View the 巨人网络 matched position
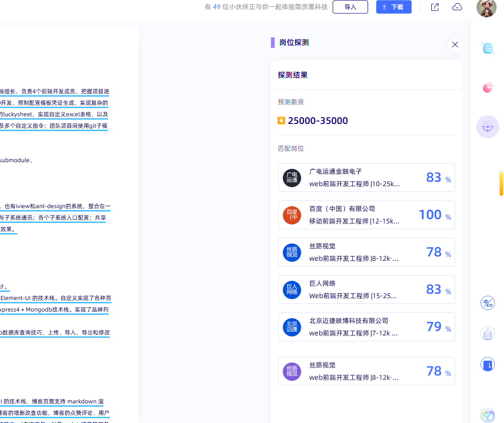The image size is (504, 423). [x=367, y=289]
